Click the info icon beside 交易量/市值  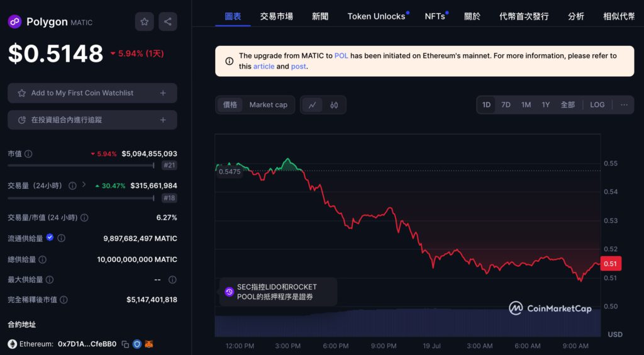(84, 218)
